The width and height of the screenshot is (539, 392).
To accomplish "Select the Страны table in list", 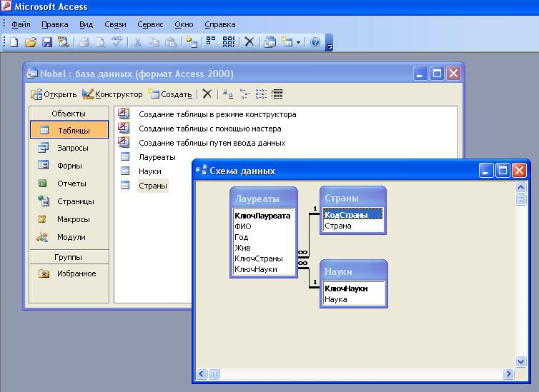I will (153, 186).
